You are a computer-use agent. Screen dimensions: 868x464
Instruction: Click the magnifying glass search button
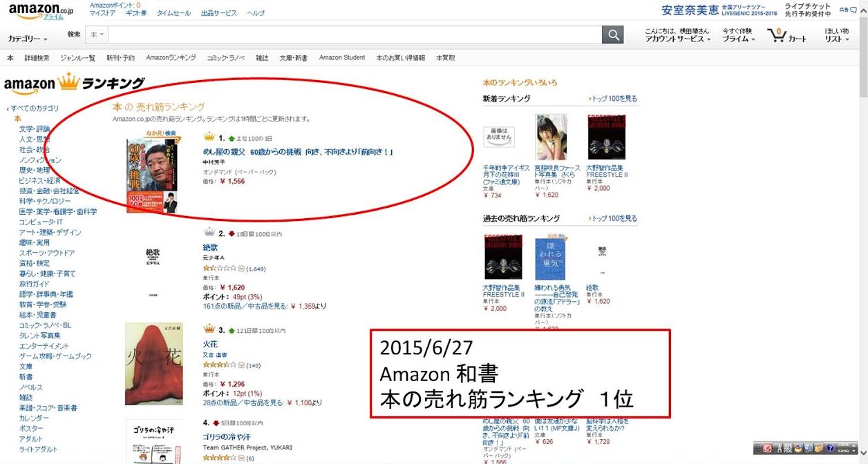point(612,35)
